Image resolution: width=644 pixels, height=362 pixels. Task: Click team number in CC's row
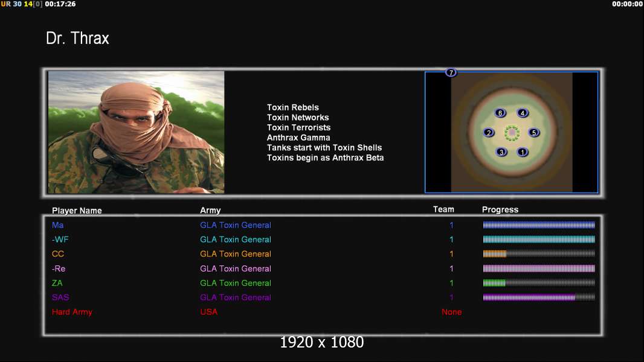pyautogui.click(x=451, y=254)
